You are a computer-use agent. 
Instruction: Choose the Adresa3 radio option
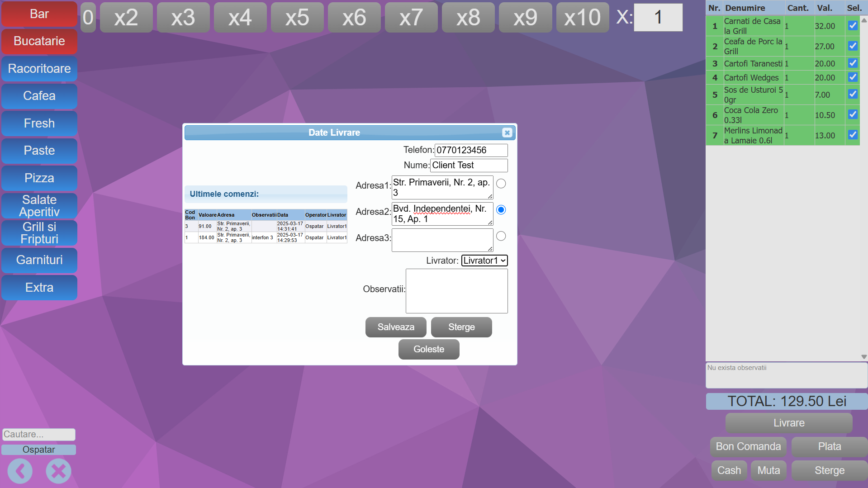501,236
